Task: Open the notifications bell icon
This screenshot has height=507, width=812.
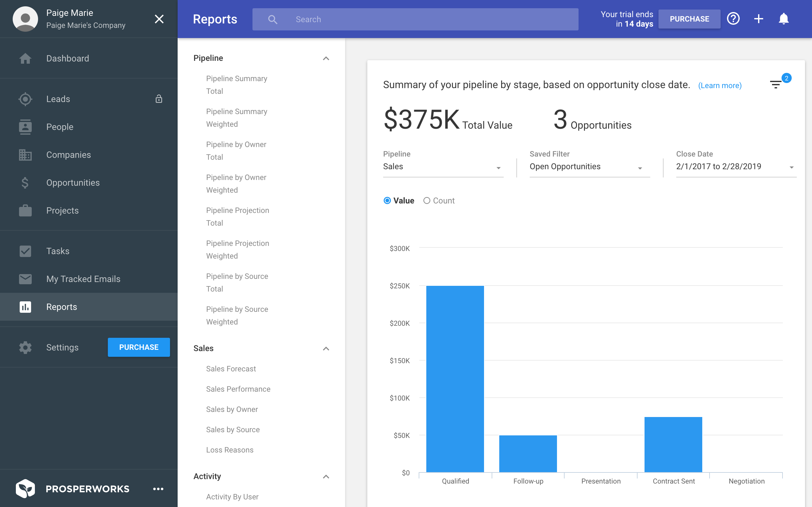Action: point(783,19)
